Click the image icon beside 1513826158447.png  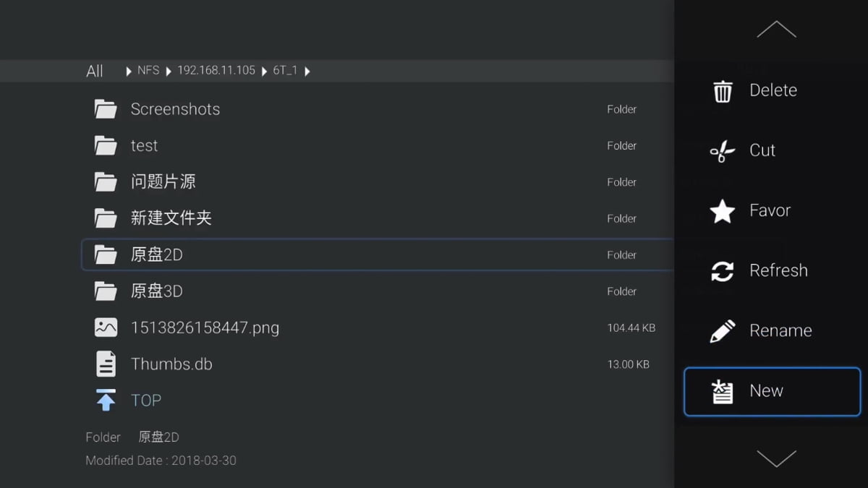[106, 327]
